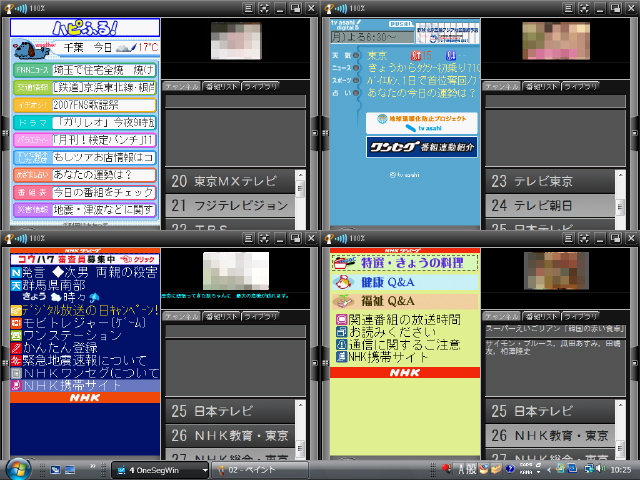The width and height of the screenshot is (640, 480).
Task: Toggle left edge handle of tv asahi window
Action: pyautogui.click(x=325, y=133)
